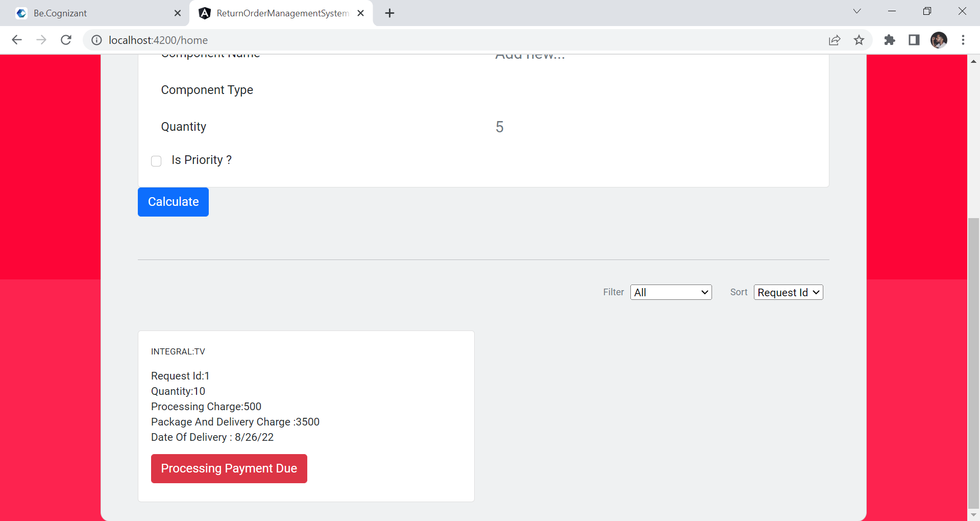Restore down the Chrome window
The width and height of the screenshot is (980, 521).
[x=927, y=11]
